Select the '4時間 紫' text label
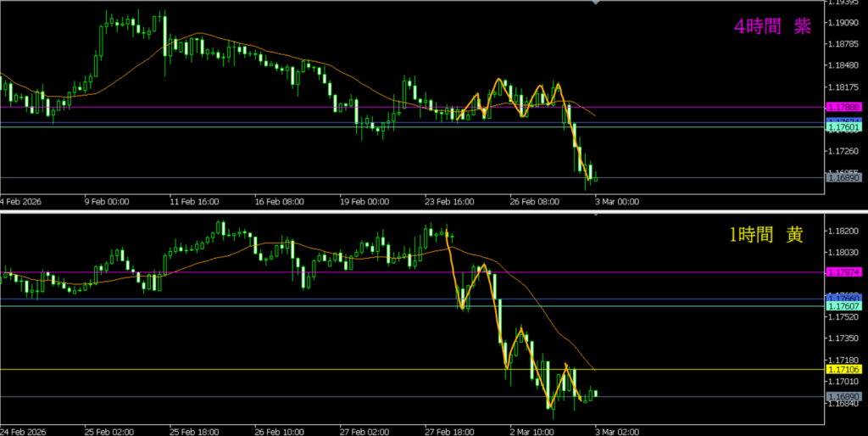The width and height of the screenshot is (868, 436). click(771, 26)
